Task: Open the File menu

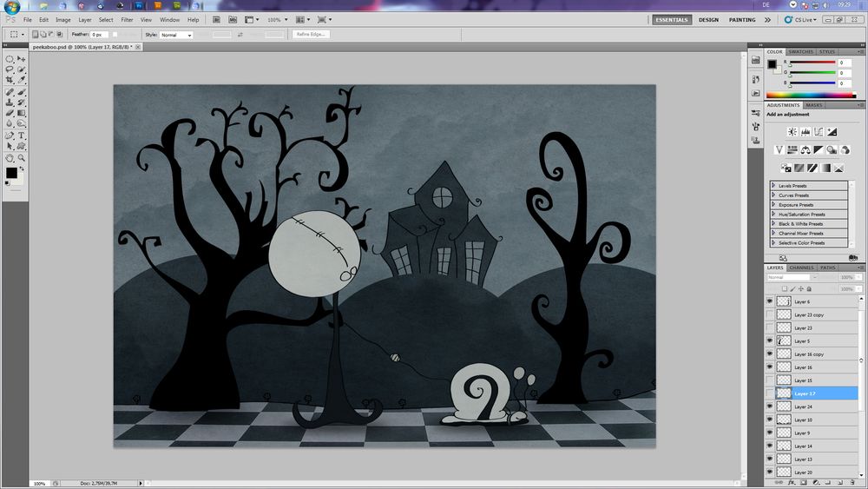Action: [27, 20]
